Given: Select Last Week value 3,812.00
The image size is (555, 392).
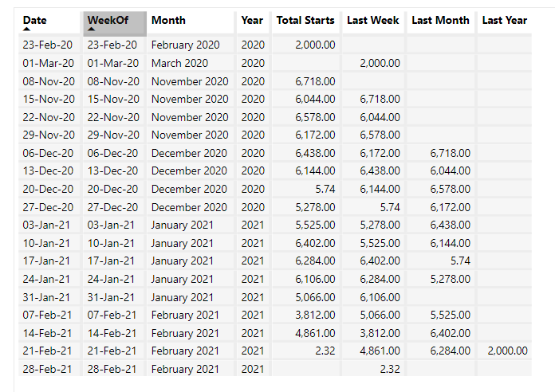Looking at the screenshot, I should [380, 333].
